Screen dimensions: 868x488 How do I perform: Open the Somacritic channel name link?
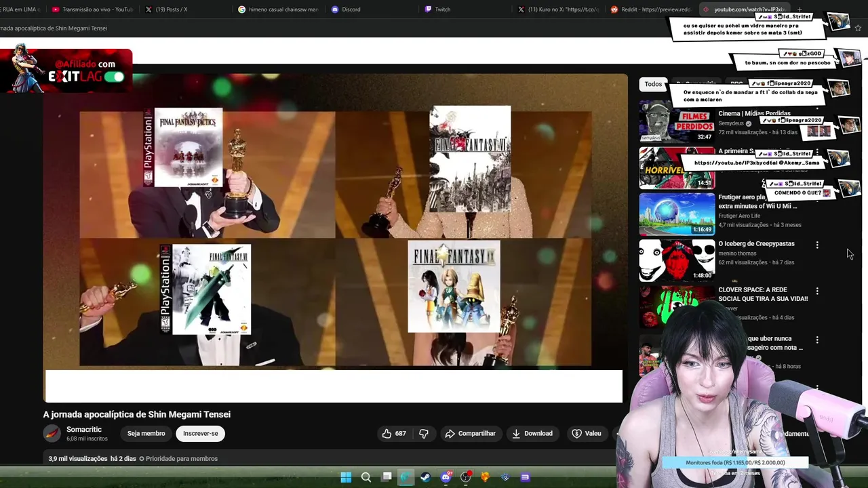pyautogui.click(x=84, y=430)
